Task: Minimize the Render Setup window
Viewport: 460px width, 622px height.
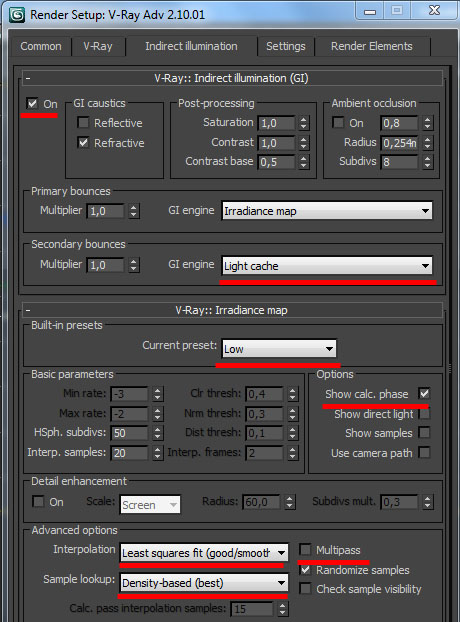Action: [x=370, y=11]
